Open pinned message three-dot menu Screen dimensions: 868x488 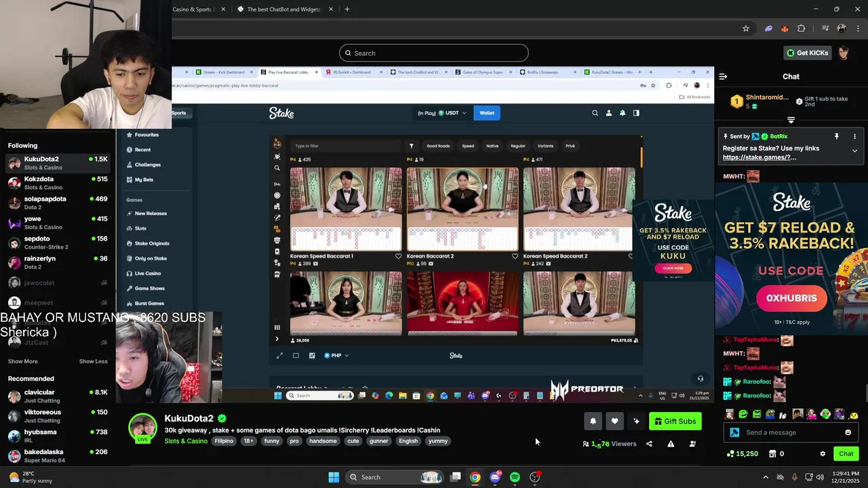click(x=854, y=136)
